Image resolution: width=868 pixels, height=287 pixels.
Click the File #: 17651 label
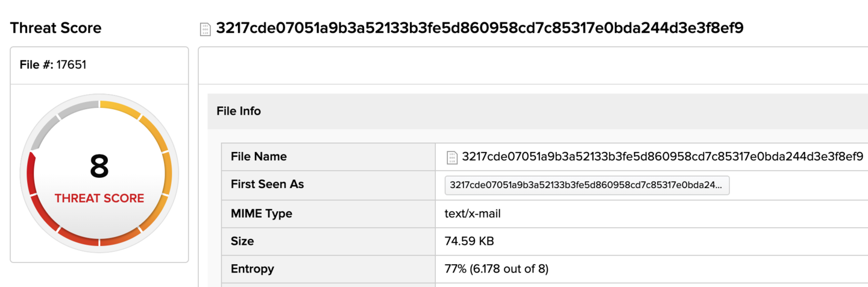(53, 65)
